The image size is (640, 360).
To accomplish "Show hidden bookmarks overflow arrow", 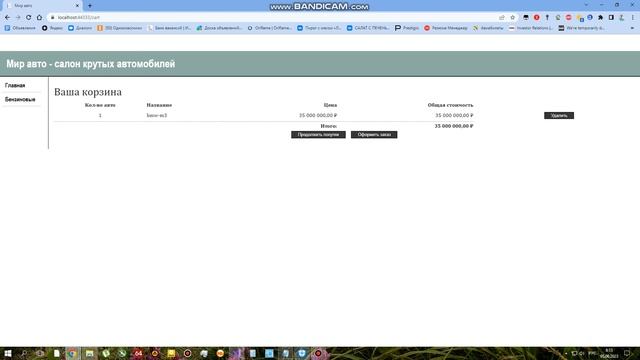I will [632, 28].
